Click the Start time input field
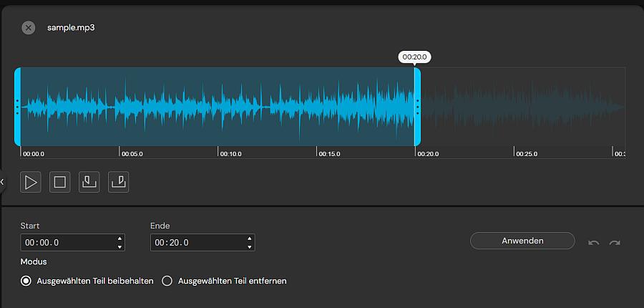 67,243
